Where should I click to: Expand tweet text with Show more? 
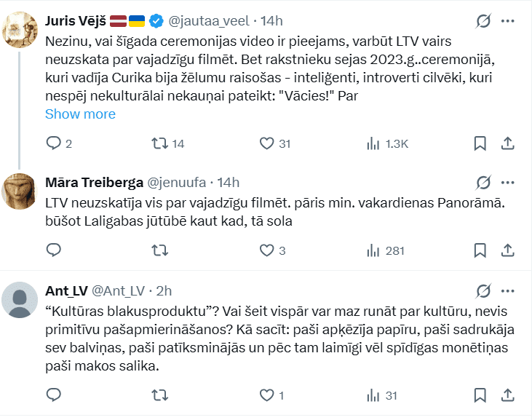click(80, 114)
